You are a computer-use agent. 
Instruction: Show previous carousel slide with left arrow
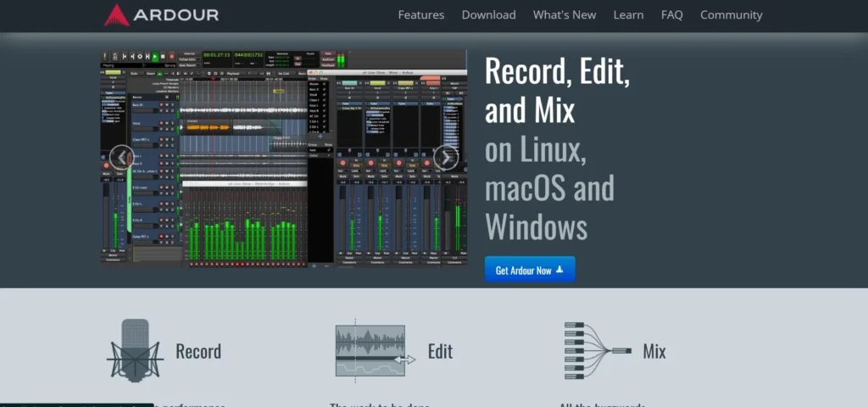pos(121,157)
